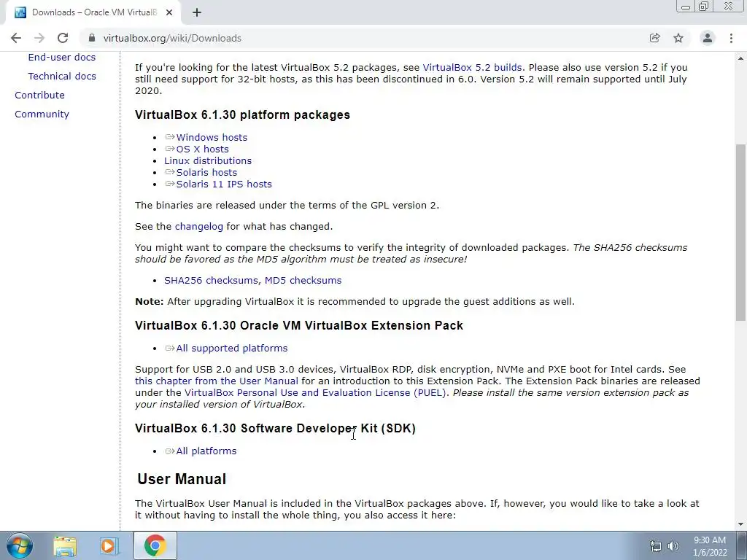Screen dimensions: 747x560
Task: Download the Solaris 11 IPS hosts package
Action: pos(224,184)
